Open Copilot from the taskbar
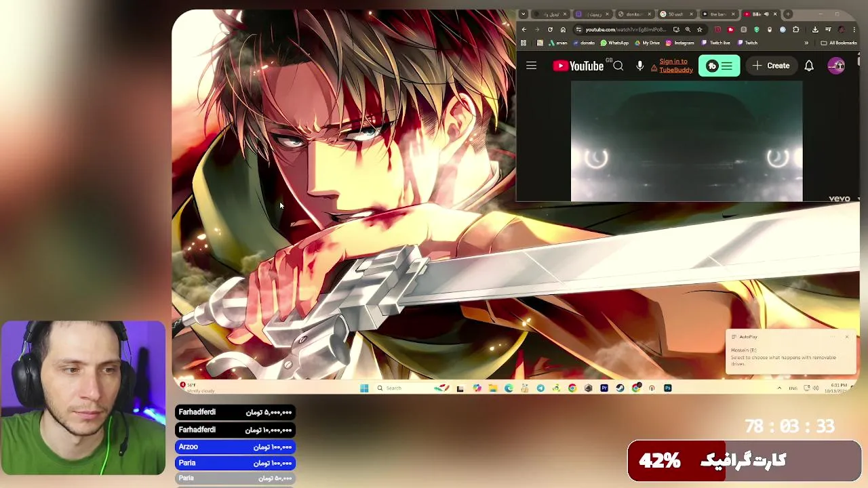This screenshot has height=488, width=868. pos(477,388)
